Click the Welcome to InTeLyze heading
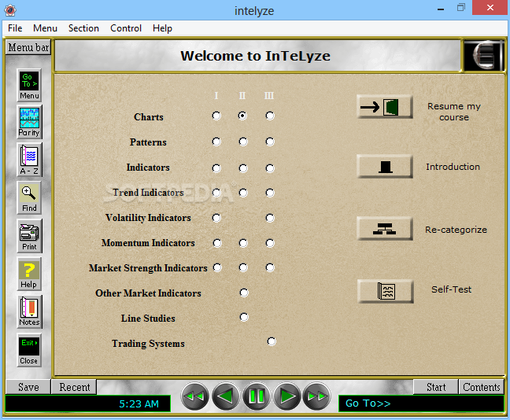510x420 pixels. coord(255,56)
